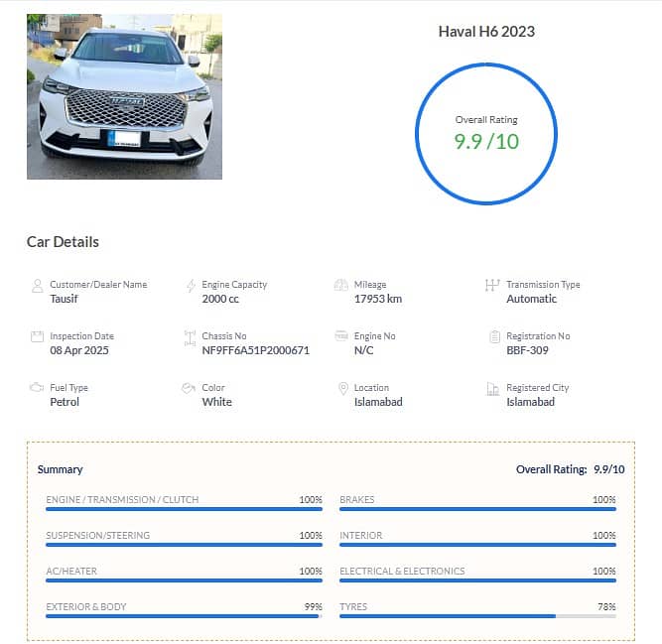Screen dimensions: 662x644
Task: Click the ELECTRICAL & ELECTRONICS label
Action: (402, 572)
